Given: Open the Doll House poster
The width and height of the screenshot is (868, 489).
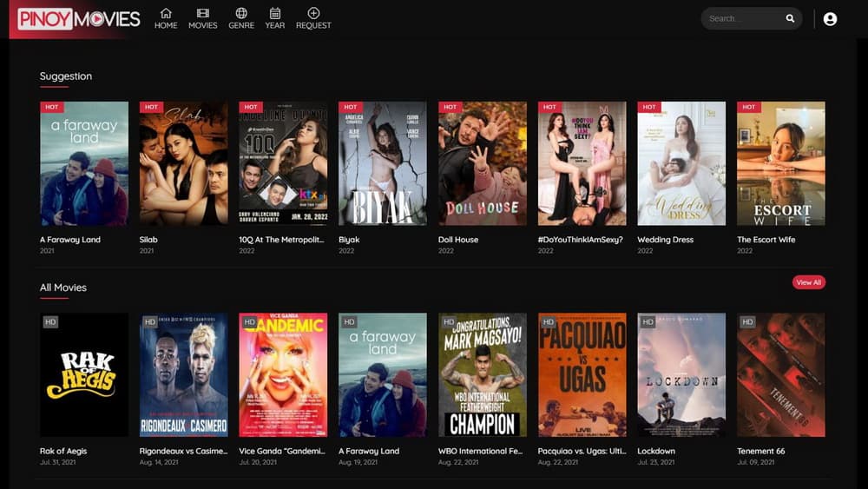Looking at the screenshot, I should pyautogui.click(x=482, y=163).
